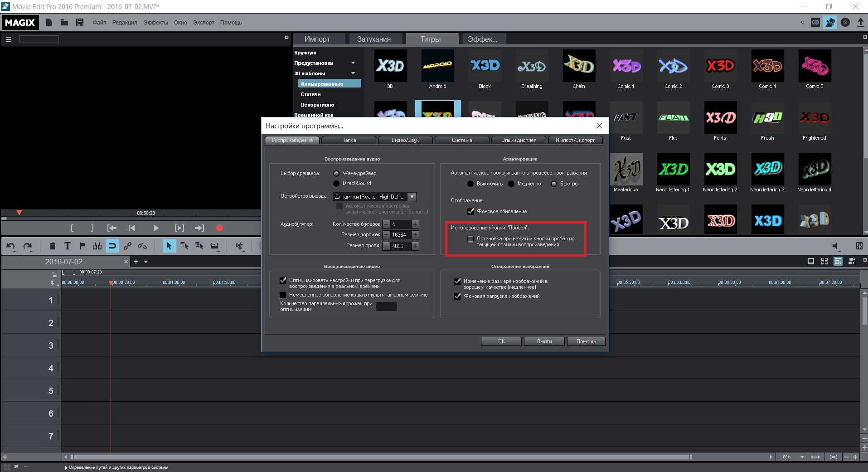
Task: Click the title editor T icon
Action: (67, 246)
